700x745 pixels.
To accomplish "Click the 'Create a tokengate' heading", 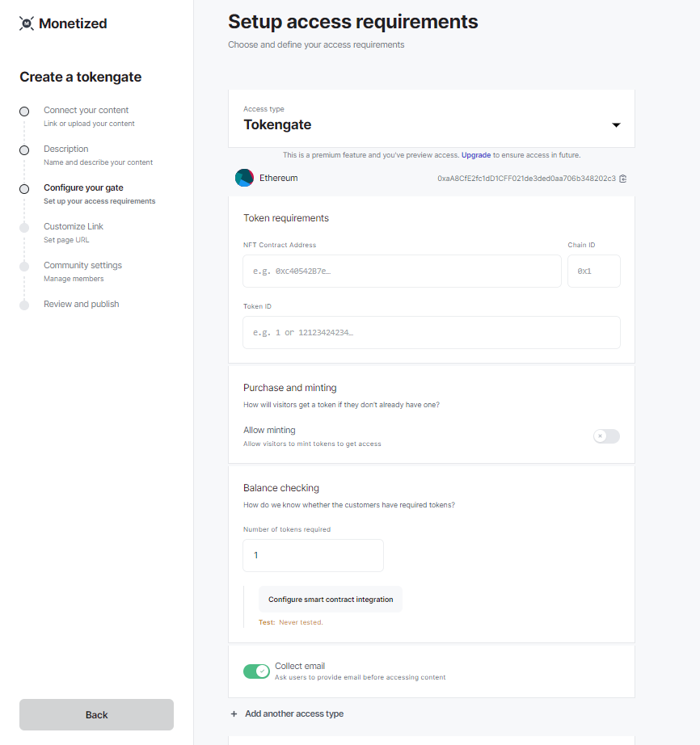I will coord(80,77).
